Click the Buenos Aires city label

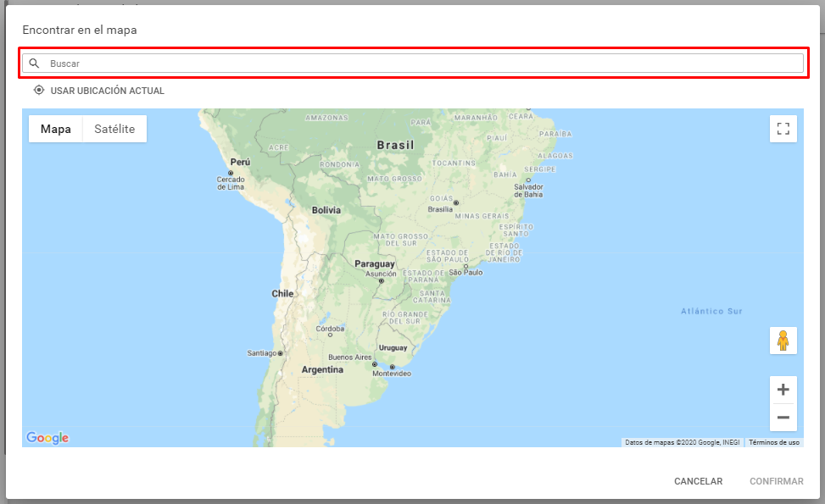350,357
